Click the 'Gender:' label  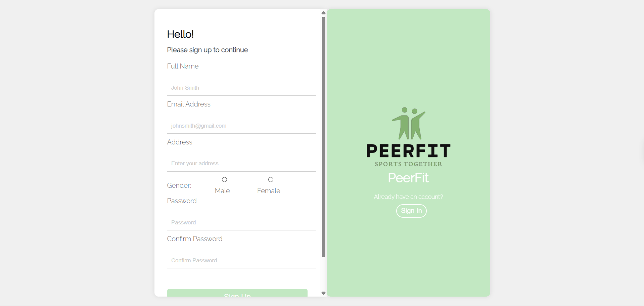point(179,185)
